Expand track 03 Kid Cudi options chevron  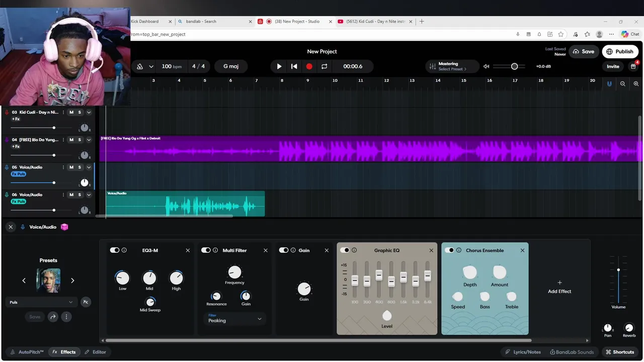point(89,112)
